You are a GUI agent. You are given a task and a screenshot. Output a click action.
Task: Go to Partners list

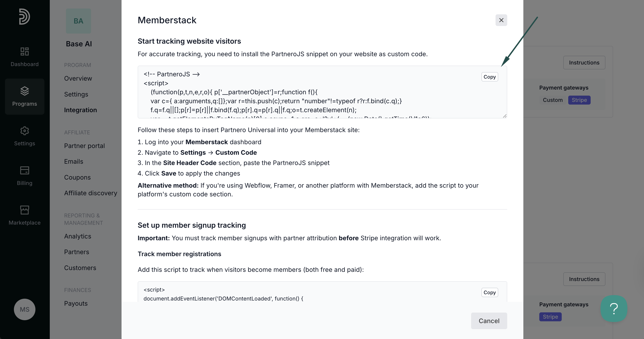point(76,252)
